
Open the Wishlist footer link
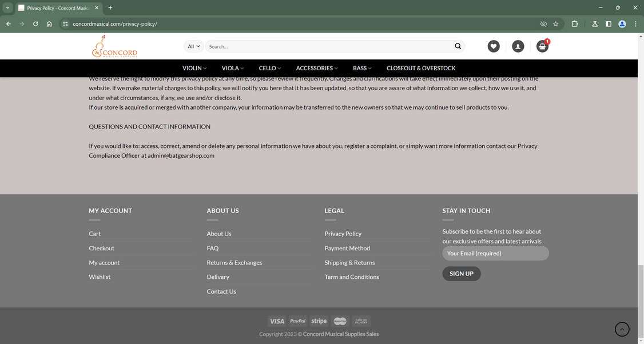click(100, 277)
